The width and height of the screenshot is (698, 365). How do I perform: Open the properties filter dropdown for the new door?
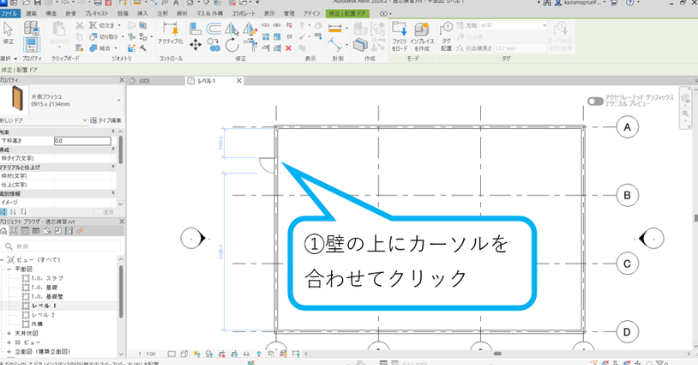coord(85,121)
